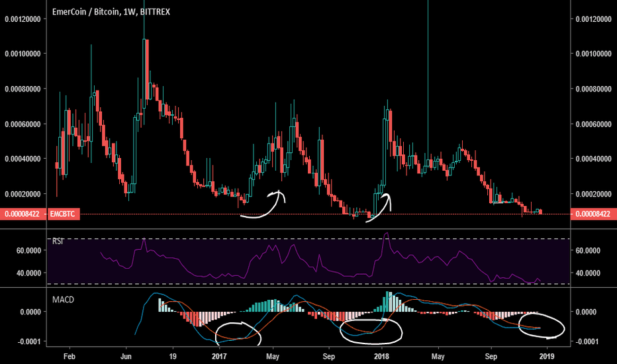
Task: Click 0.00100000 on the right price axis
Action: click(593, 54)
